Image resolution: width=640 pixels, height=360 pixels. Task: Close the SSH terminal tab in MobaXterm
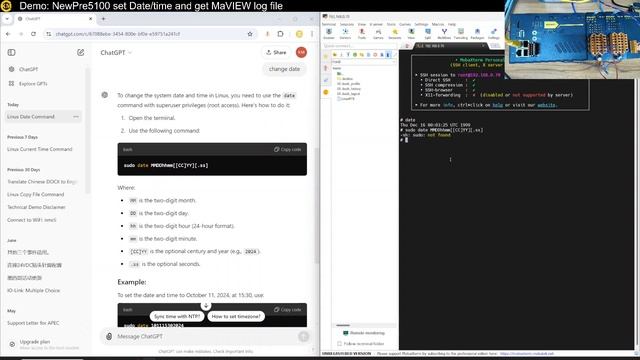point(484,46)
